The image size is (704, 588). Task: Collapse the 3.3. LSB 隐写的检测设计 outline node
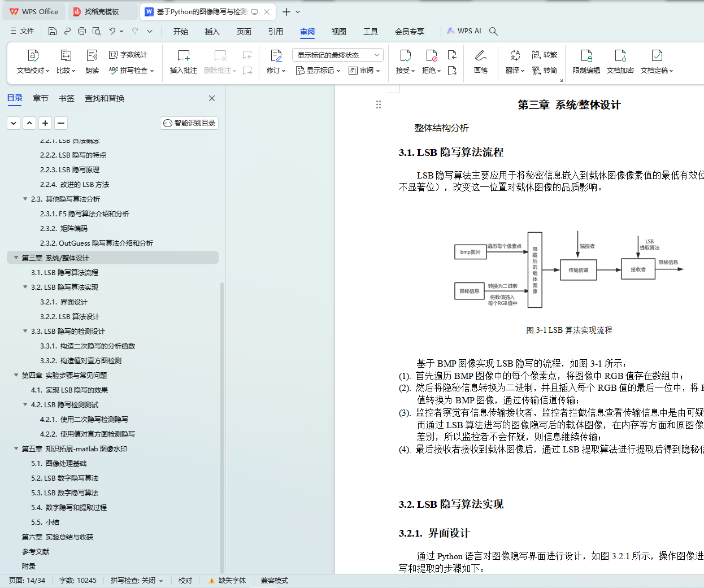pyautogui.click(x=25, y=331)
